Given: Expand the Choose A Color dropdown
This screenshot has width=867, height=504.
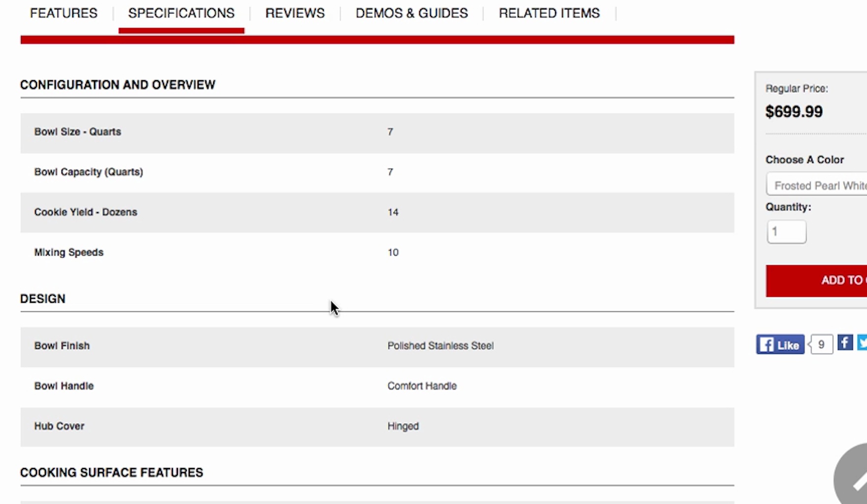Looking at the screenshot, I should pyautogui.click(x=818, y=186).
